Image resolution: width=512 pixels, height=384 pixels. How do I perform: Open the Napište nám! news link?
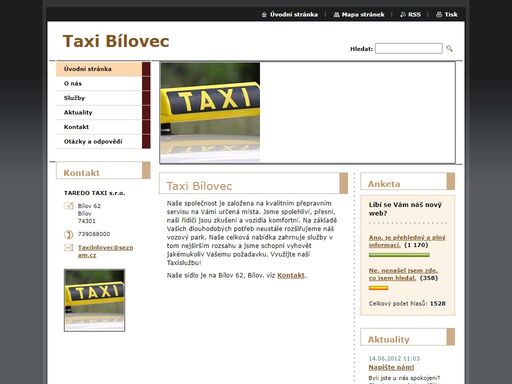391,367
